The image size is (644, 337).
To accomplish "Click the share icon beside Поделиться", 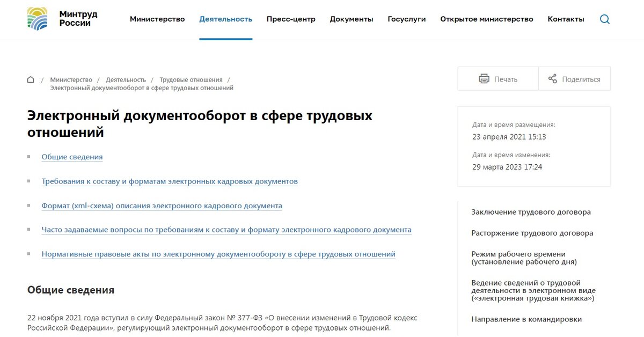I will (x=552, y=78).
